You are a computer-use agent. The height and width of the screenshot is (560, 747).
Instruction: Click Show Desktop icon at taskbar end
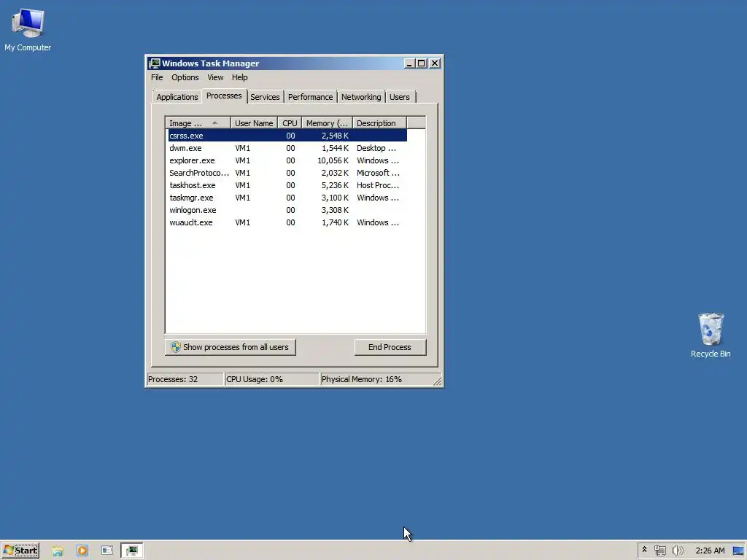[x=738, y=551]
